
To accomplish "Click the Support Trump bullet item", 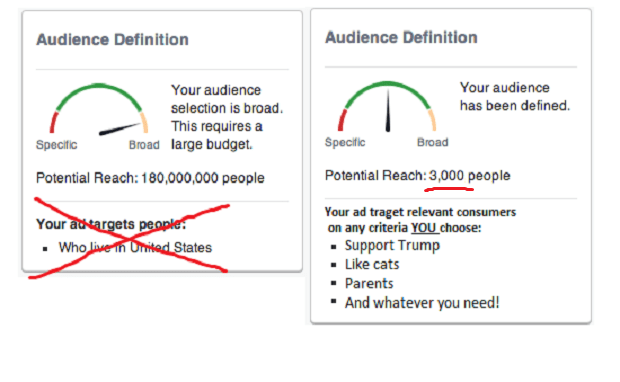I will (x=392, y=245).
